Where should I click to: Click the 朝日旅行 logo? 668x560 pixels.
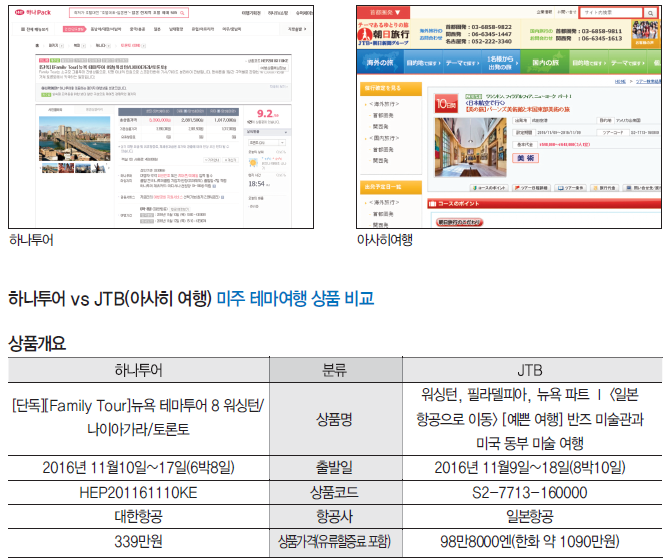click(383, 34)
